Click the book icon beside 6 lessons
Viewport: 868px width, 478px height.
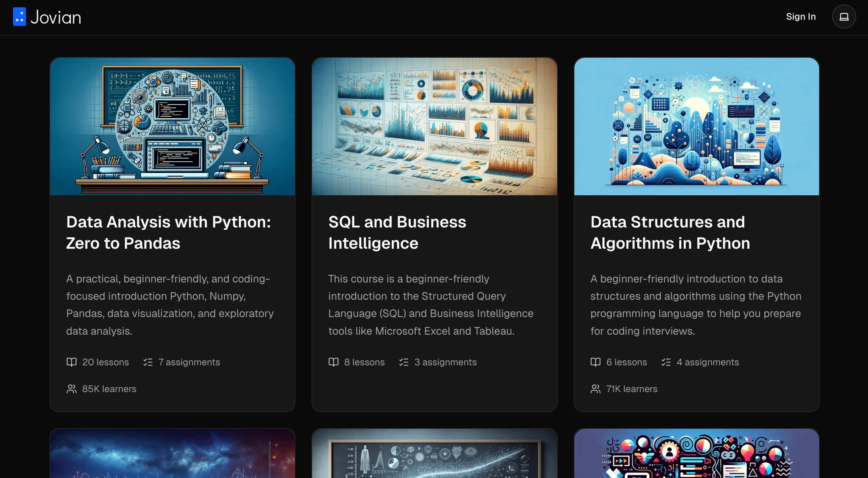click(595, 362)
